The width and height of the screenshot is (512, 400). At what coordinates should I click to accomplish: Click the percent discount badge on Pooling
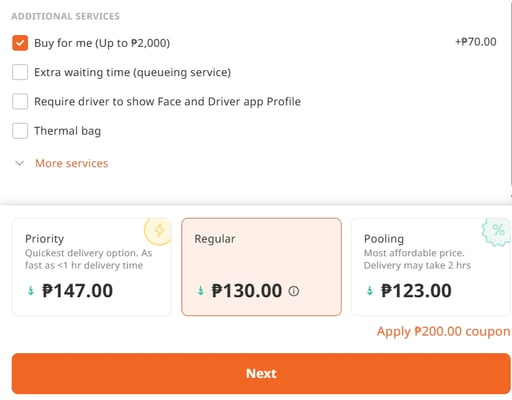[496, 231]
